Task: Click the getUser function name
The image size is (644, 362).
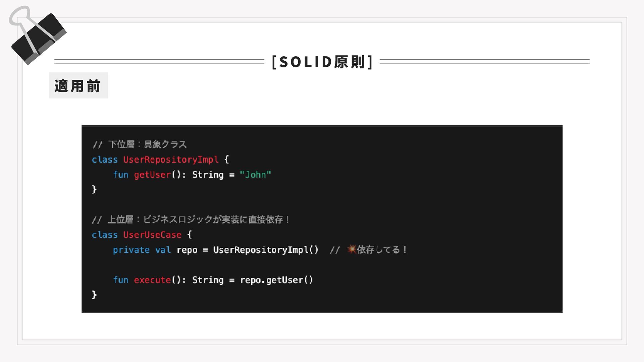Action: click(152, 175)
